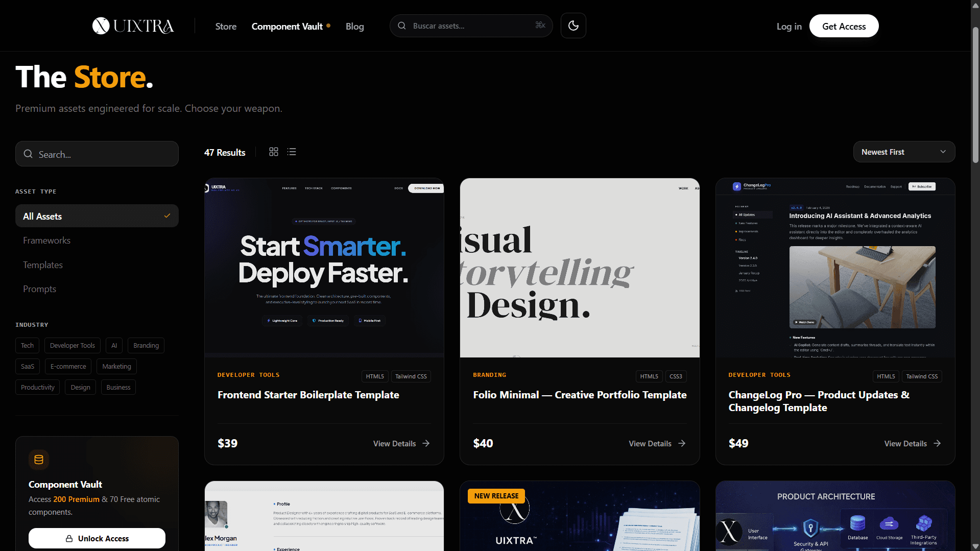Go to the Blog page
Screen dimensions: 980x551
[x=354, y=27]
